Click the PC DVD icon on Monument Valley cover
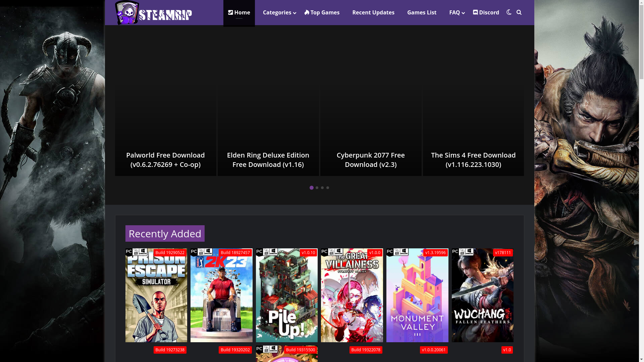This screenshot has height=362, width=644. (397, 252)
